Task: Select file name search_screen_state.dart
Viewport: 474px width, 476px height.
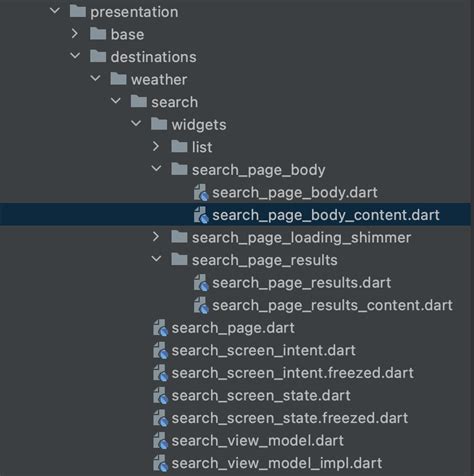Action: (261, 395)
